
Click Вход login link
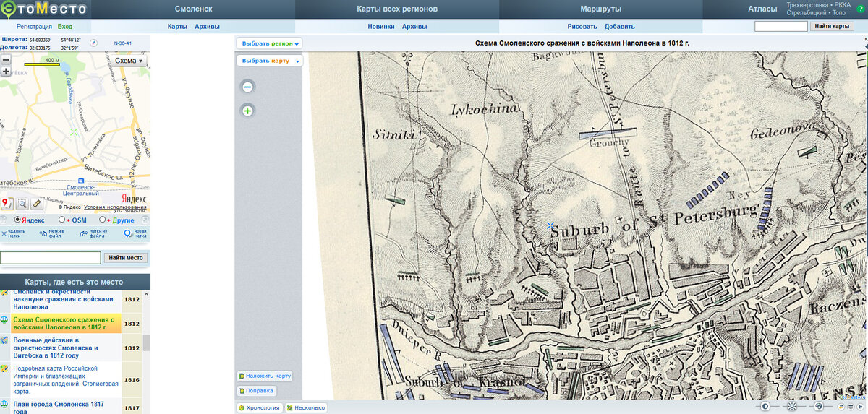[x=65, y=26]
